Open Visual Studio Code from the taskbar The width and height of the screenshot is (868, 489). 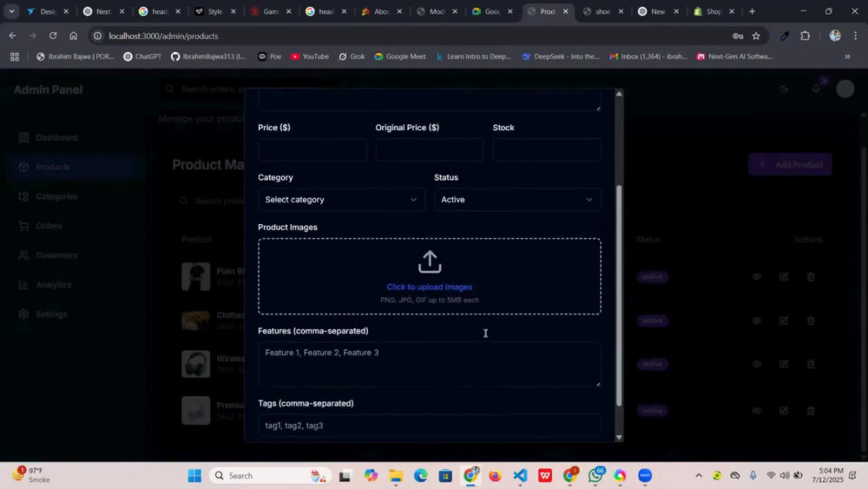[520, 476]
